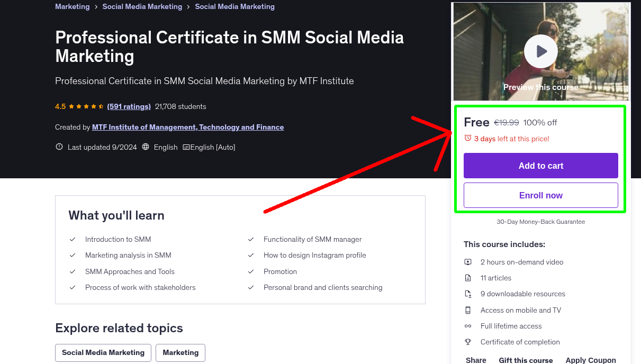Click the English [Auto] captions text
Viewport: 641px width, 364px height.
[213, 147]
